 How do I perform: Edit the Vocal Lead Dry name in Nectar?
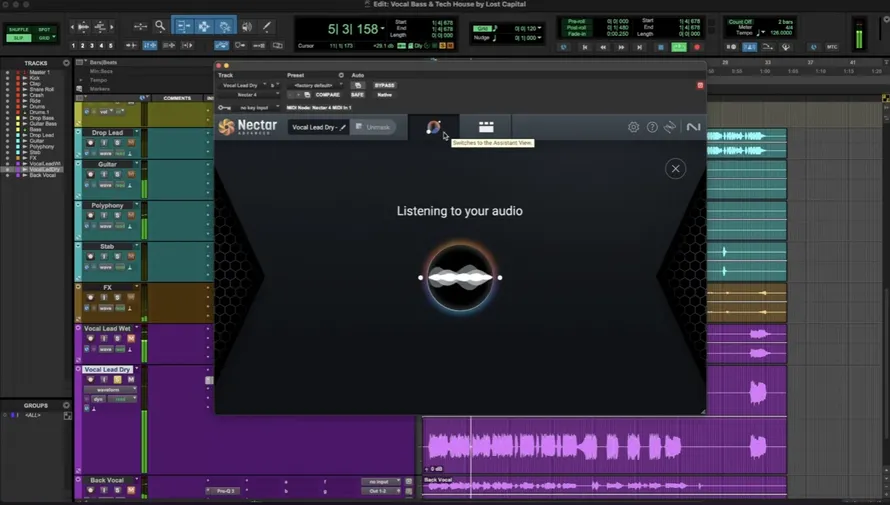pos(343,127)
